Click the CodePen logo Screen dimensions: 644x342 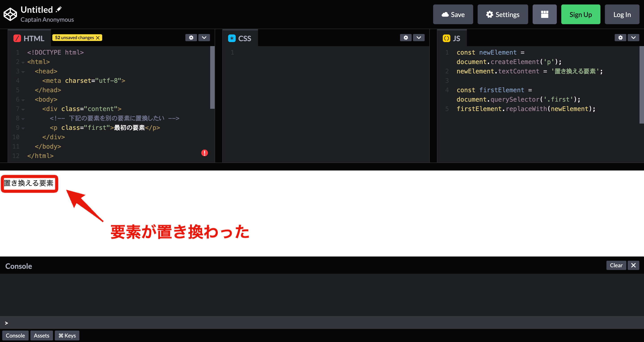click(10, 14)
